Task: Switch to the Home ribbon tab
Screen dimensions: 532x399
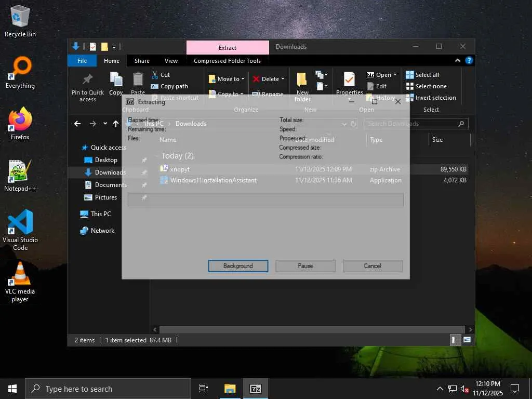Action: click(x=112, y=61)
